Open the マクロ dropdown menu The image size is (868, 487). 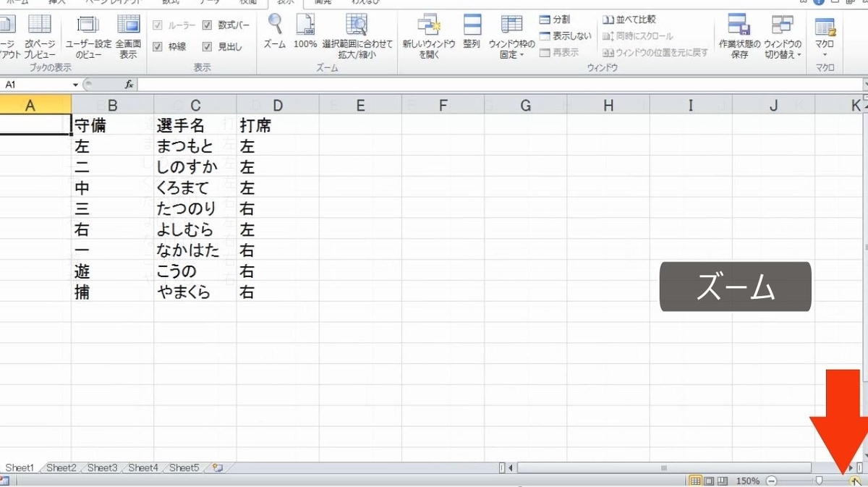[825, 35]
